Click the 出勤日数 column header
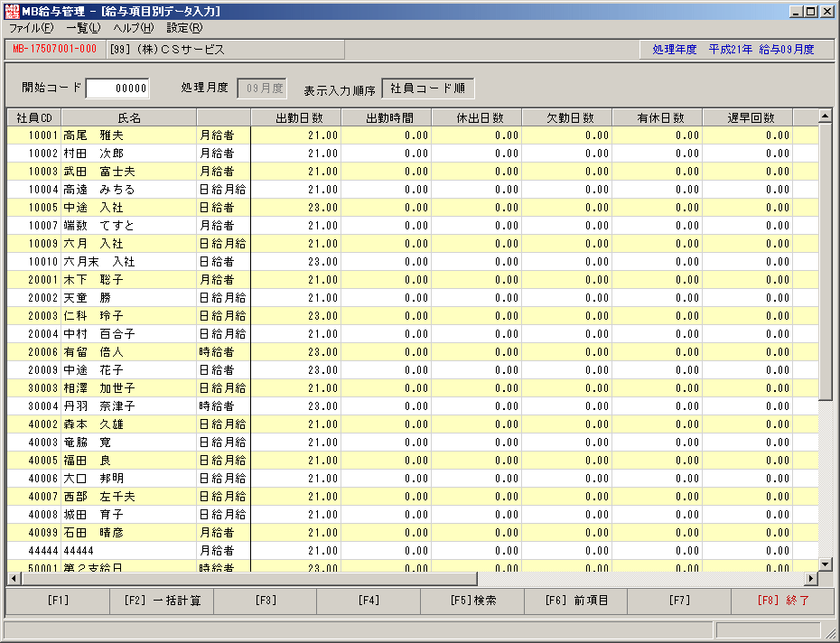 click(x=296, y=117)
